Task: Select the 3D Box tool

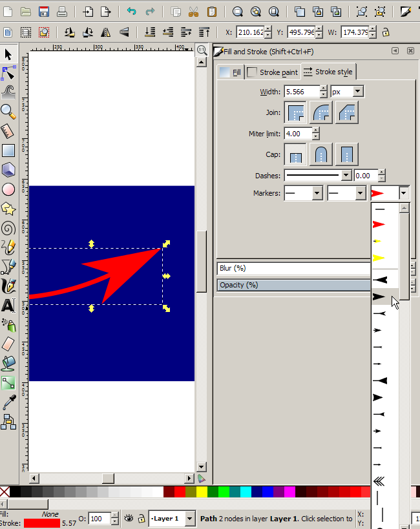Action: click(8, 170)
